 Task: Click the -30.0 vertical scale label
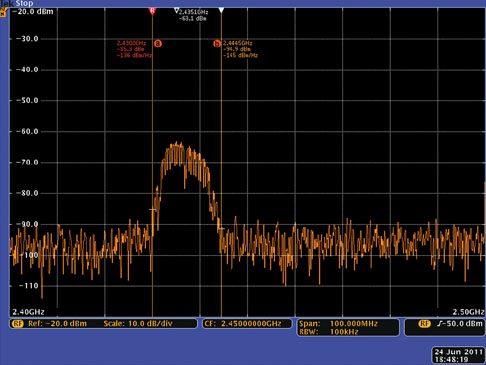pyautogui.click(x=28, y=39)
